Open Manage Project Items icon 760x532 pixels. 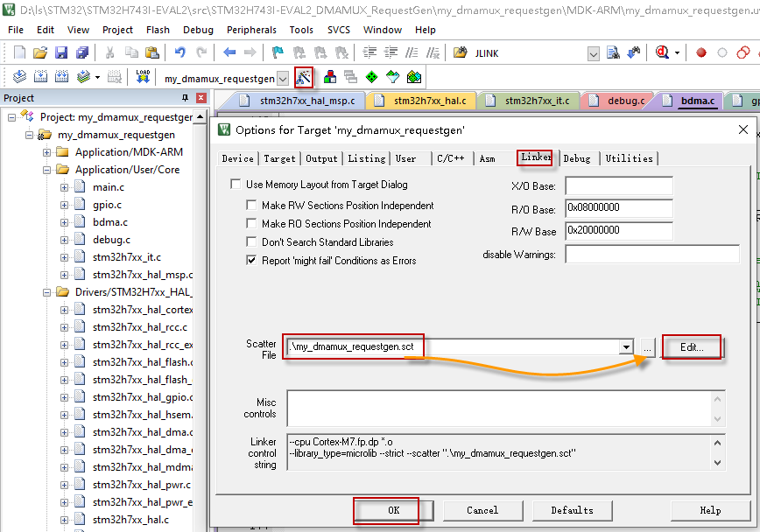[x=329, y=76]
